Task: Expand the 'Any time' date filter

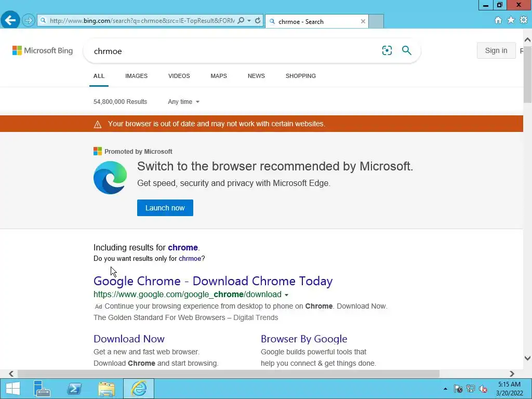Action: click(183, 102)
